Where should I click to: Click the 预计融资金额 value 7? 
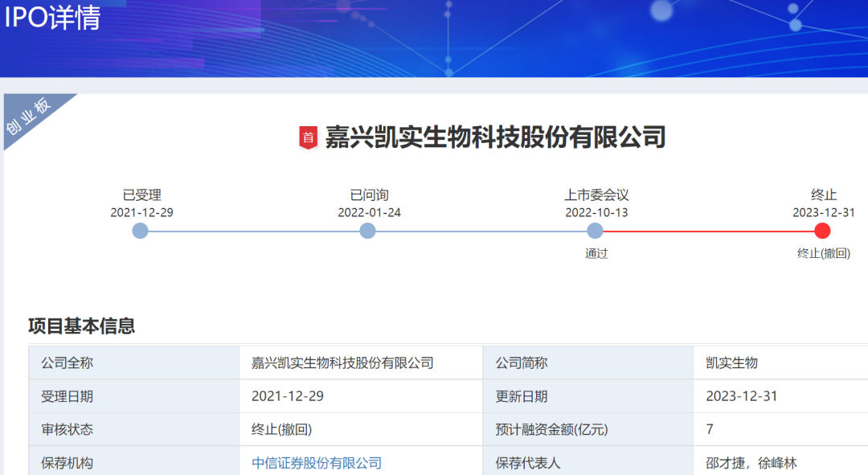click(710, 430)
